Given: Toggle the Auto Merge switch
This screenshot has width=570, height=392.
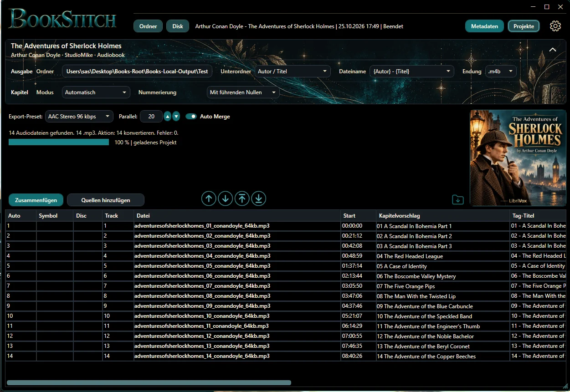Looking at the screenshot, I should [x=191, y=117].
